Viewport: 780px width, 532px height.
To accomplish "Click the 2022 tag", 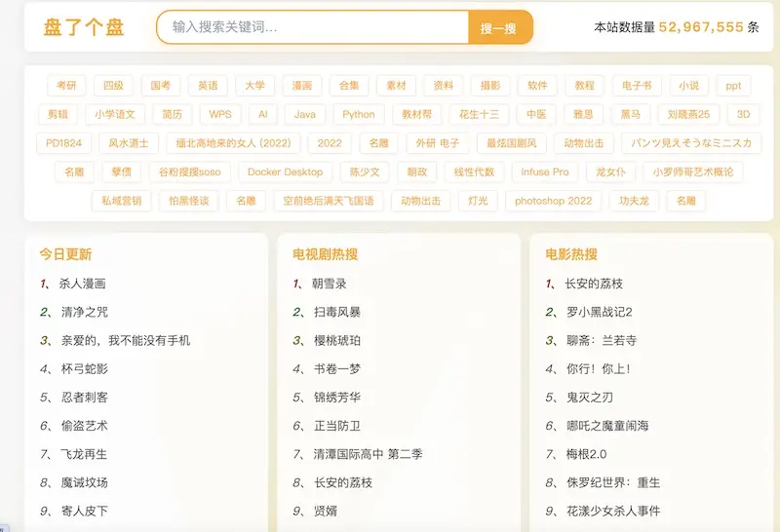I will click(330, 143).
